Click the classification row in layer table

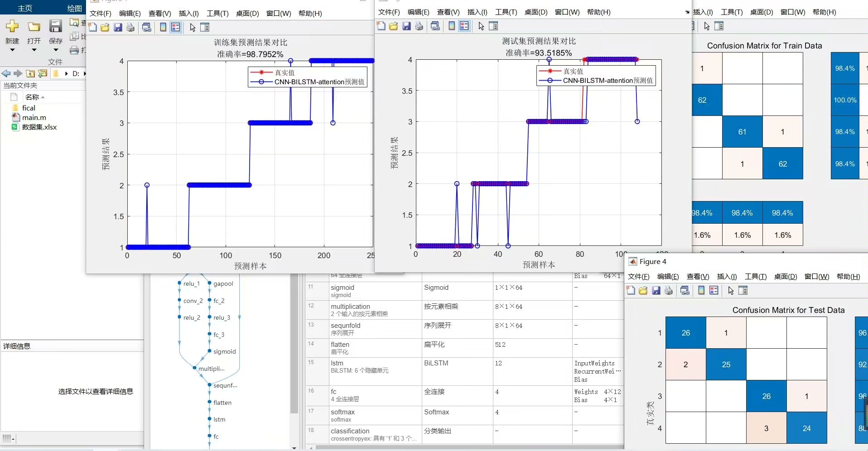tap(464, 434)
